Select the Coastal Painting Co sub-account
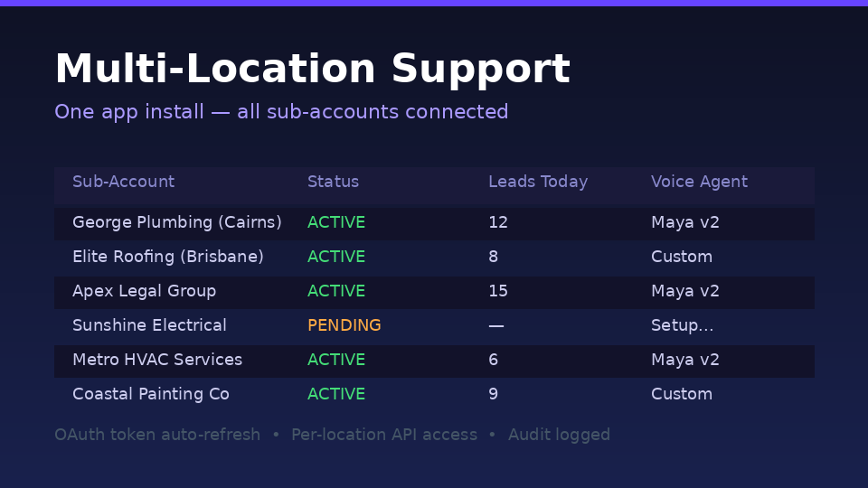Screen dimensions: 868x488 coord(151,394)
